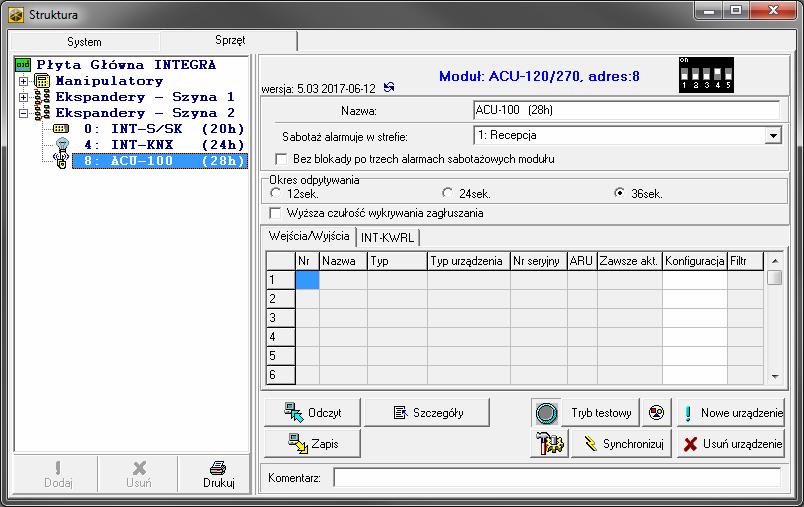Start Tryb testowy

[601, 413]
